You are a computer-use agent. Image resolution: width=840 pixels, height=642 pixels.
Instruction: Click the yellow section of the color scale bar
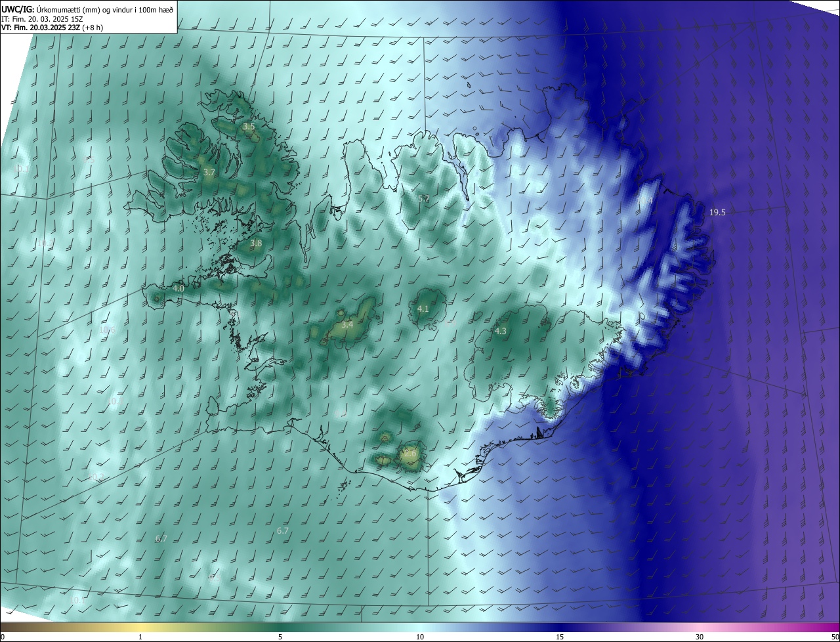click(141, 627)
